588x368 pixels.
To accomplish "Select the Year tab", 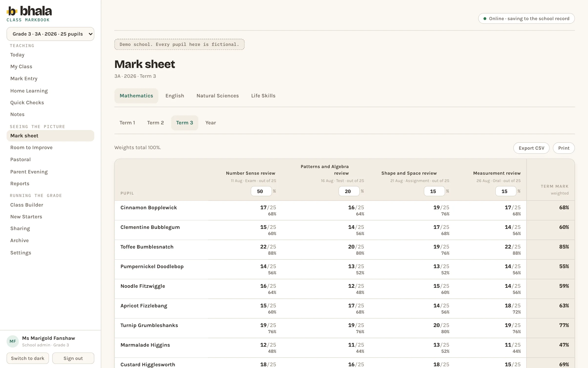I will coord(210,123).
